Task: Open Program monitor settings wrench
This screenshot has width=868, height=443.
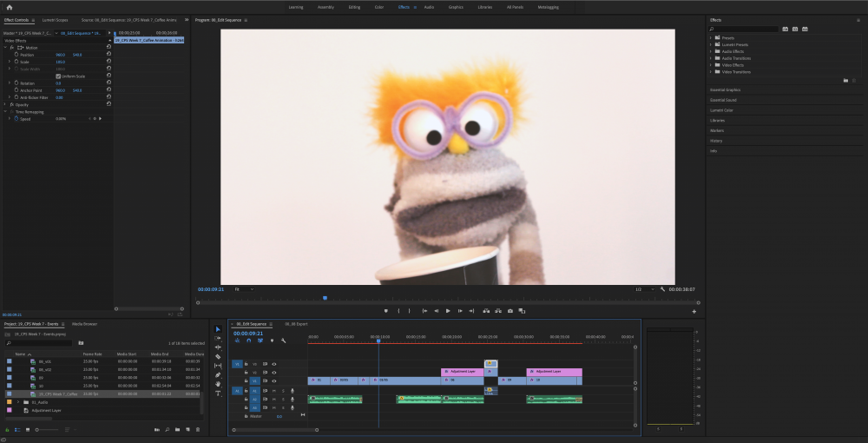Action: point(662,289)
